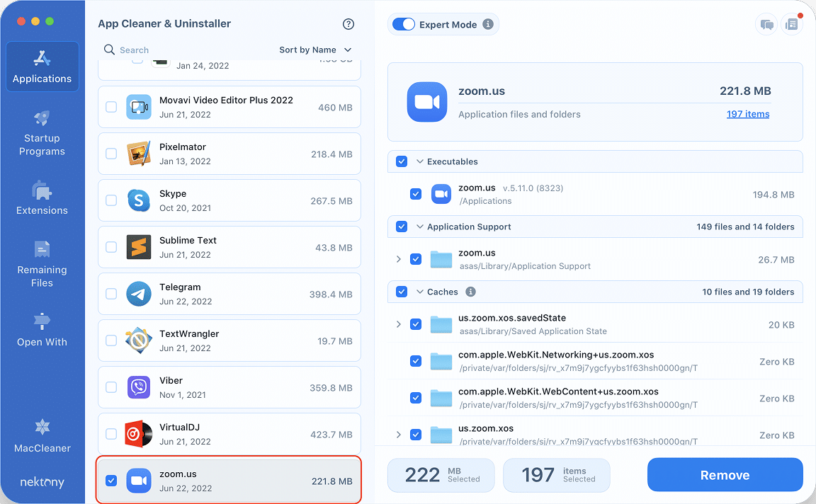Check the Viber checkbox
Image resolution: width=816 pixels, height=504 pixels.
[x=111, y=387]
